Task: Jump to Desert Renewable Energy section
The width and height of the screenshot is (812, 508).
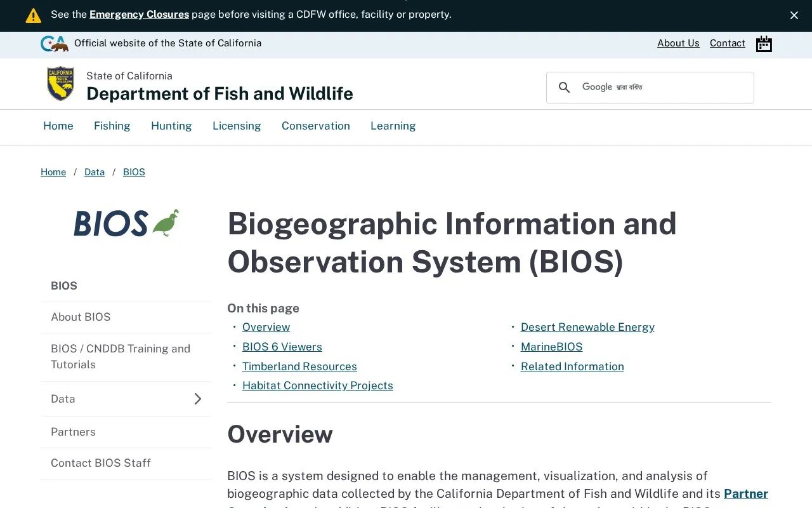Action: pos(587,327)
